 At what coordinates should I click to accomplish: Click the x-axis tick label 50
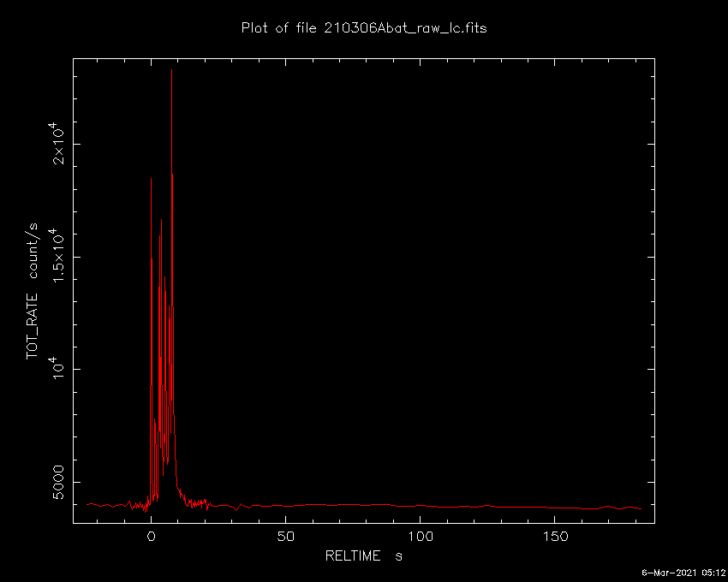point(285,537)
